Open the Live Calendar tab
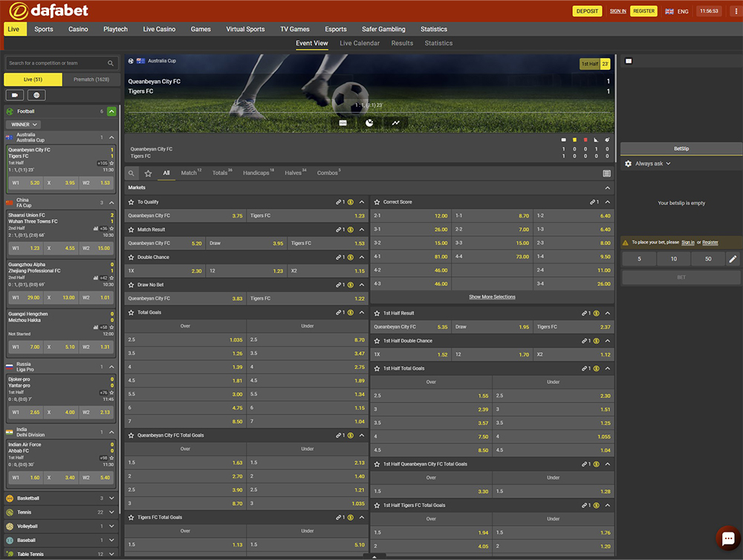 click(360, 43)
